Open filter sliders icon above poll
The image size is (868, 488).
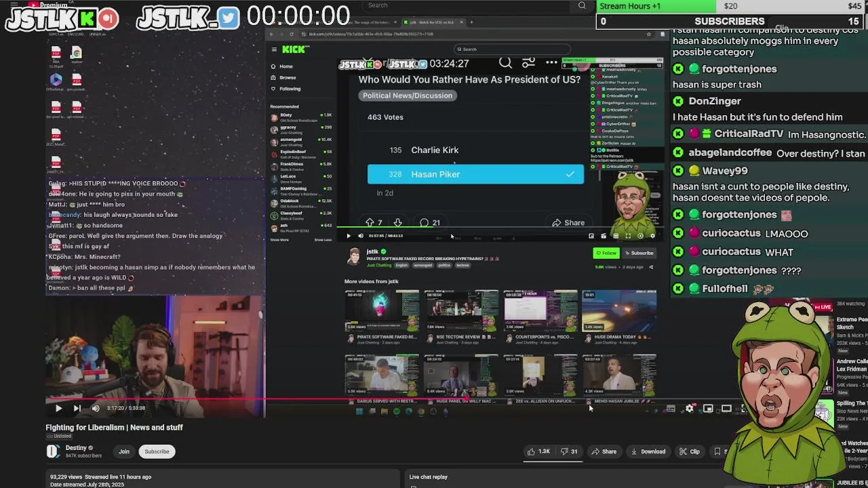click(x=528, y=63)
